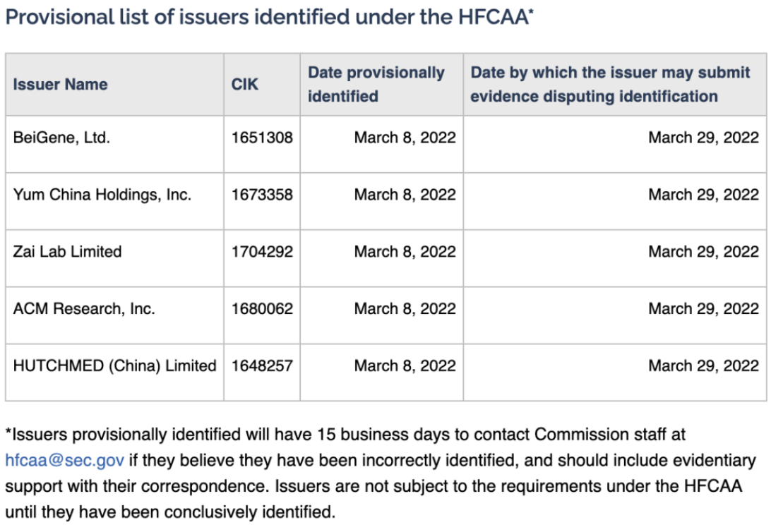The width and height of the screenshot is (771, 532).
Task: Click the Provisional list of issuers heading
Action: [270, 17]
